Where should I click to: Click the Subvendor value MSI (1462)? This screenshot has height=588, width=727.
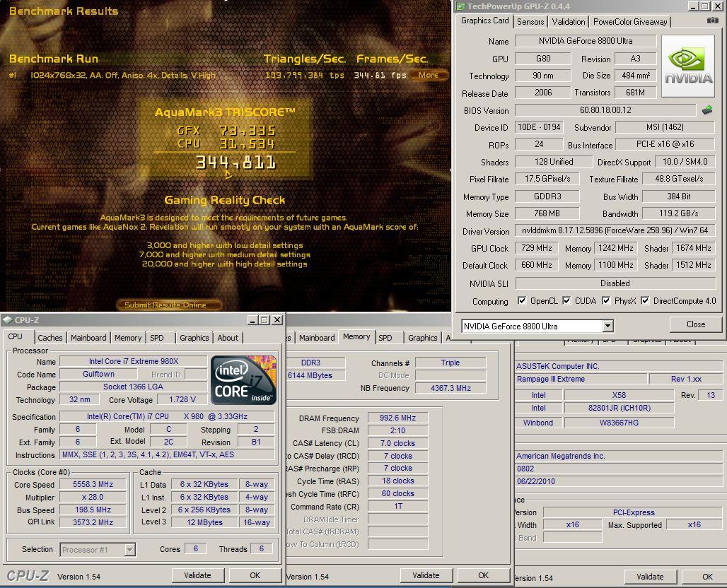click(665, 127)
